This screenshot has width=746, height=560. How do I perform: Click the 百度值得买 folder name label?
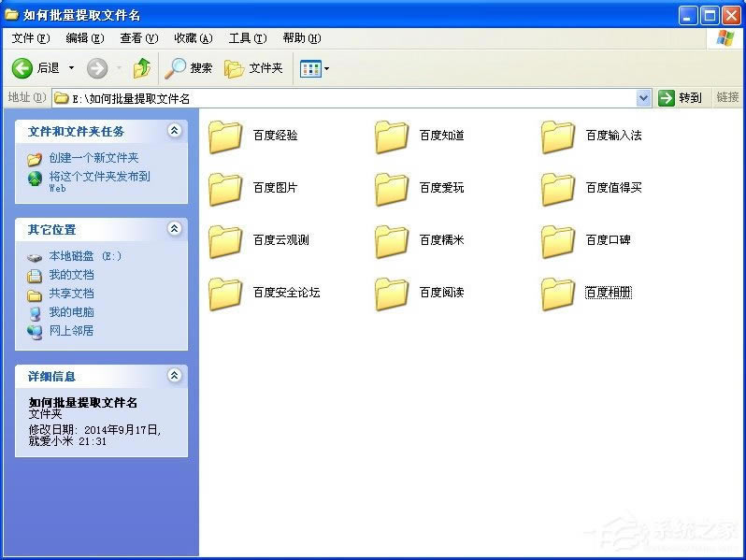614,188
